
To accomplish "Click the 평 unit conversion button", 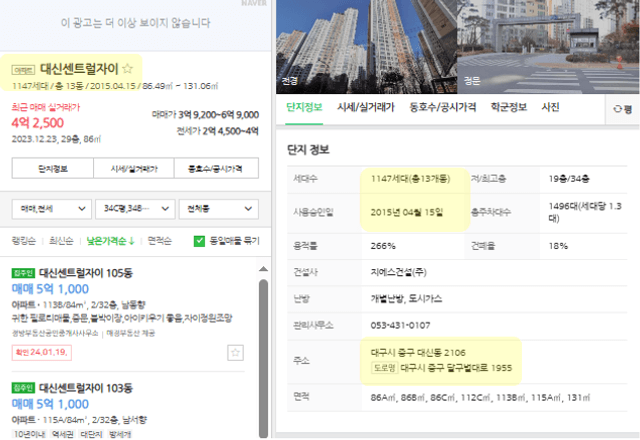I will tap(622, 109).
